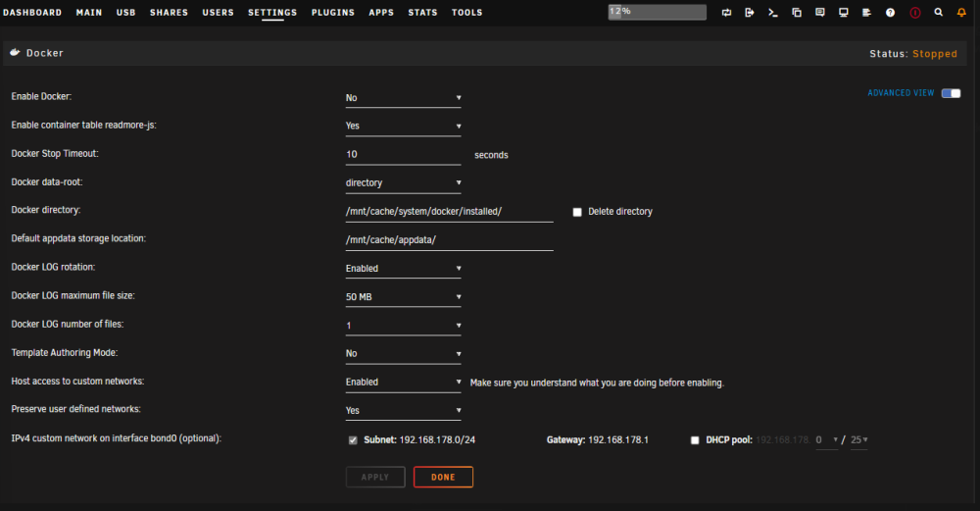Open the feedback speech-bubble icon
Viewport: 980px width, 511px height.
point(820,13)
